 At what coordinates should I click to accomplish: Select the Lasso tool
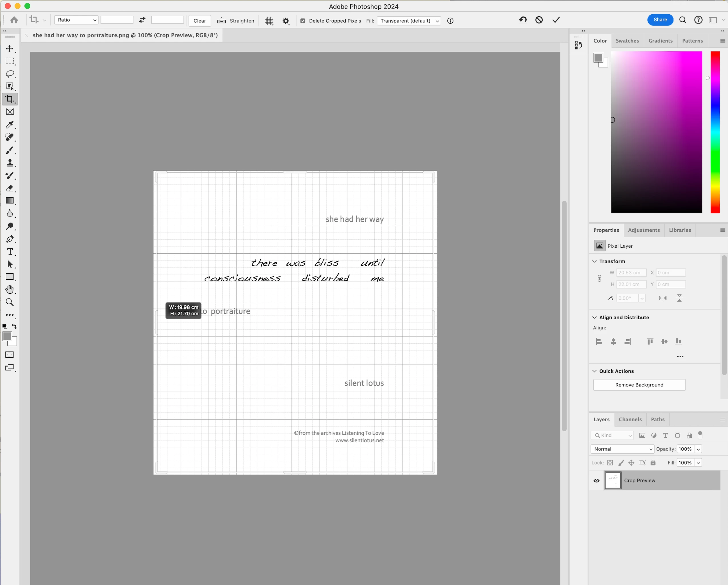tap(10, 74)
